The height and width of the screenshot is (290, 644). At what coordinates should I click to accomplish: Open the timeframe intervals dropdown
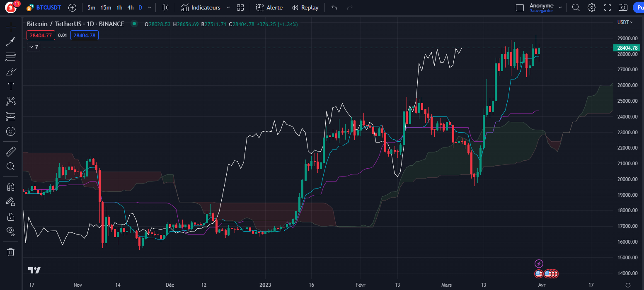coord(149,7)
